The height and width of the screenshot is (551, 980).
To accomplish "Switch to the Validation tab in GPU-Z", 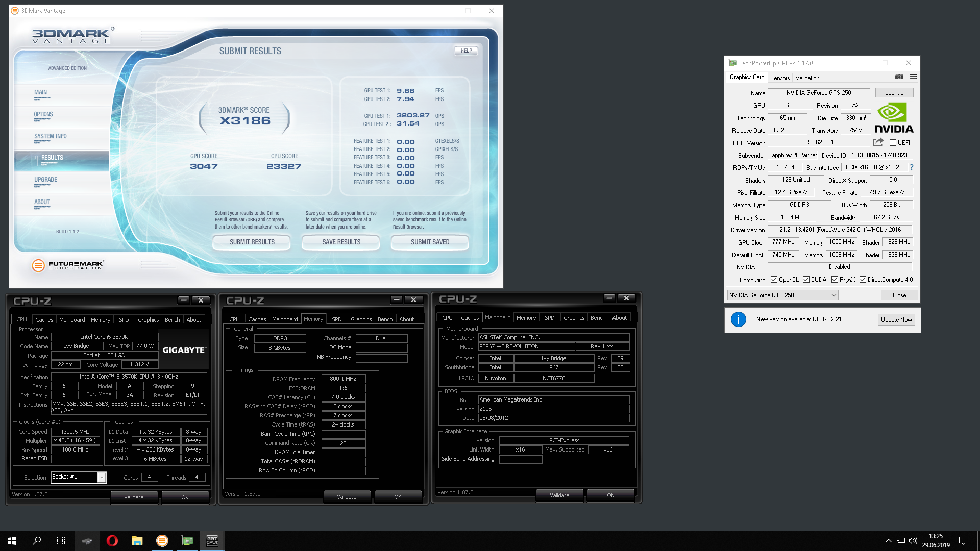I will click(x=807, y=78).
